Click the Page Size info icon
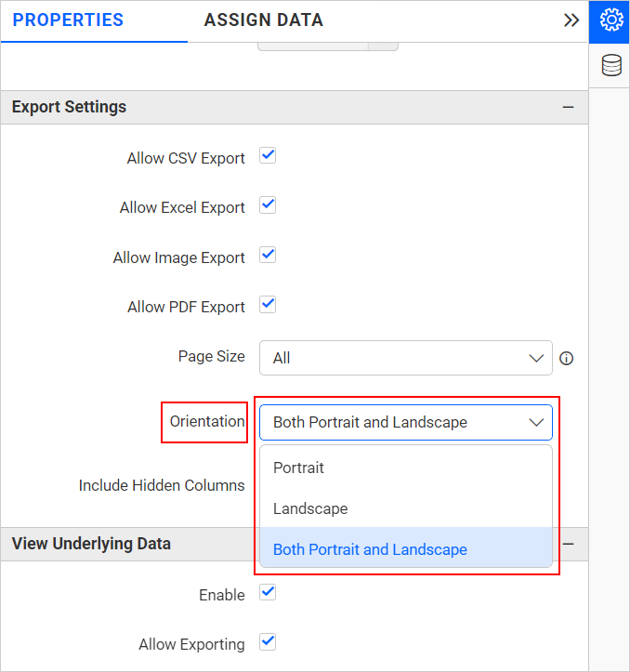This screenshot has width=630, height=672. 566,358
